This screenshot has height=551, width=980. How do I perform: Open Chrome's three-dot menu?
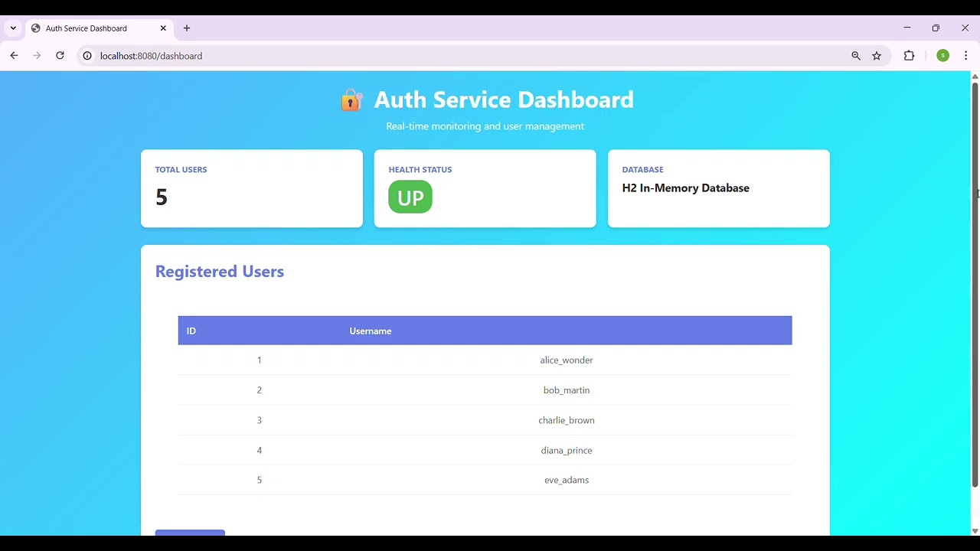[966, 56]
